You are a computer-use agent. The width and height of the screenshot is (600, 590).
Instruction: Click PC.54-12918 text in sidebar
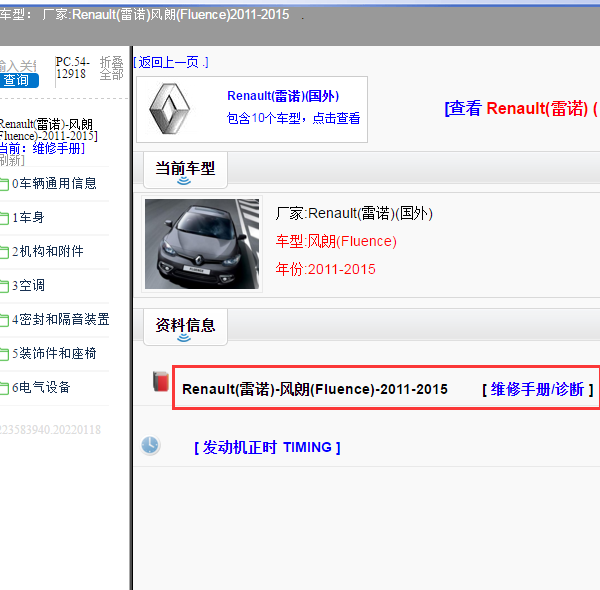click(x=72, y=67)
